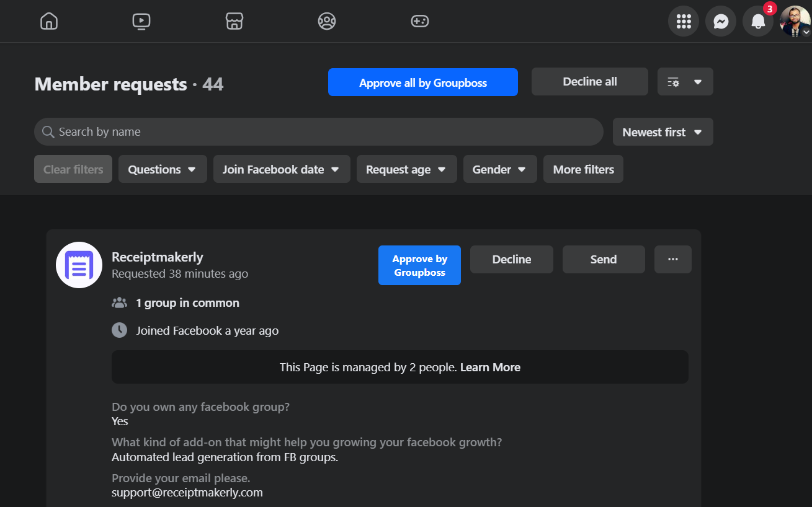Viewport: 812px width, 507px height.
Task: Click Approve all by Groupboss
Action: pyautogui.click(x=423, y=82)
